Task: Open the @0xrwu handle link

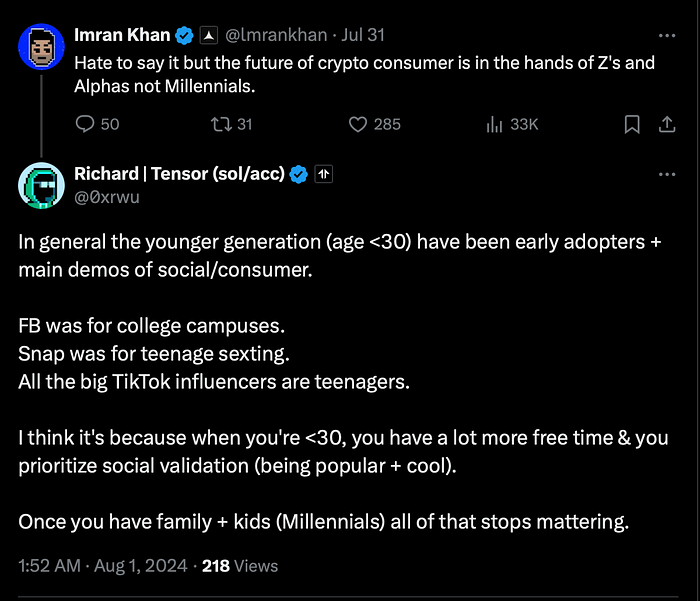Action: (x=106, y=195)
